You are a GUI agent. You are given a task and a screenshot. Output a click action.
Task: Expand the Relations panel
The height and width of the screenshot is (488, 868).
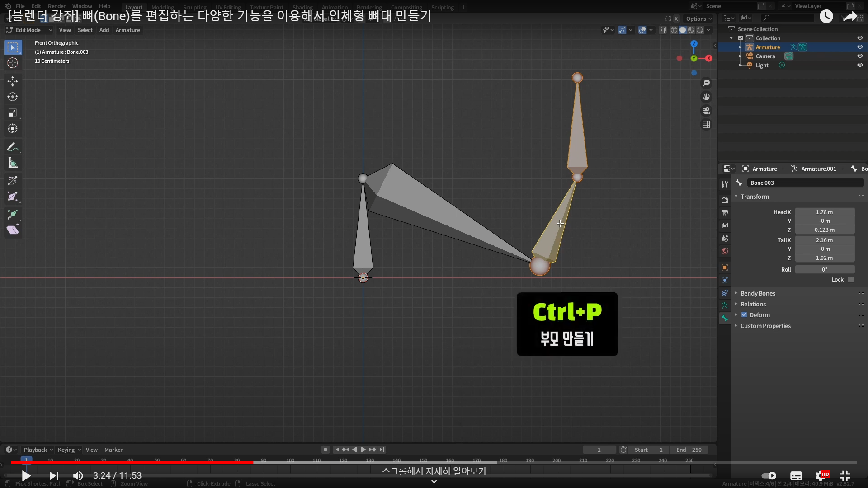tap(753, 304)
